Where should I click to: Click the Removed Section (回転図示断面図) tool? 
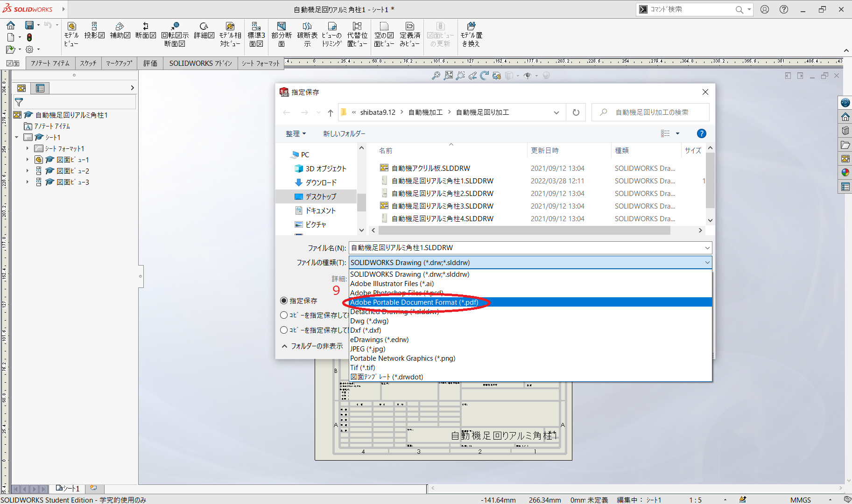(175, 34)
